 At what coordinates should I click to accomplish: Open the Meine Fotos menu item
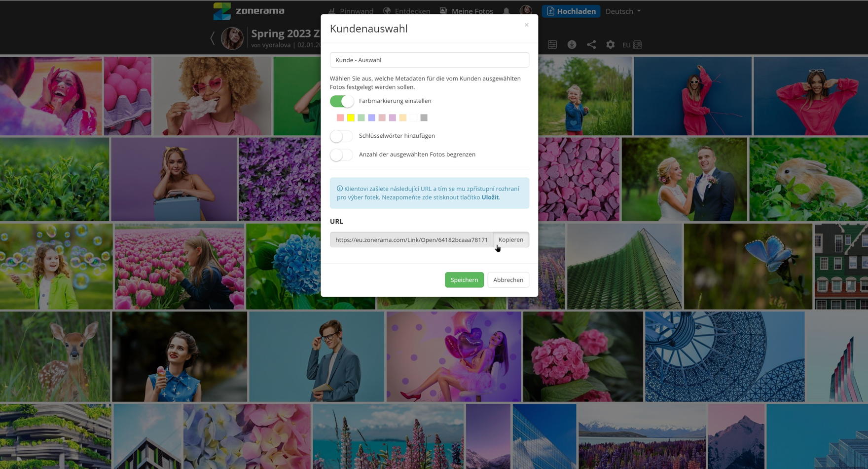[467, 11]
